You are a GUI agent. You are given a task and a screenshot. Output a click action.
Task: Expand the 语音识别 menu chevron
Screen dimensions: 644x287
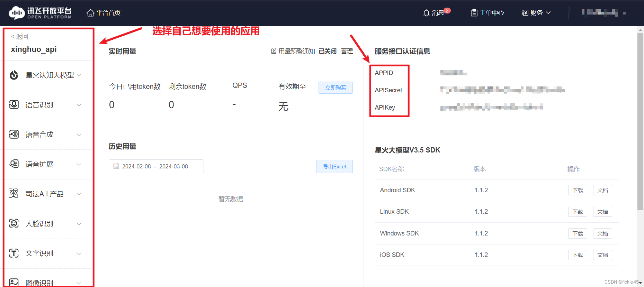[x=79, y=105]
